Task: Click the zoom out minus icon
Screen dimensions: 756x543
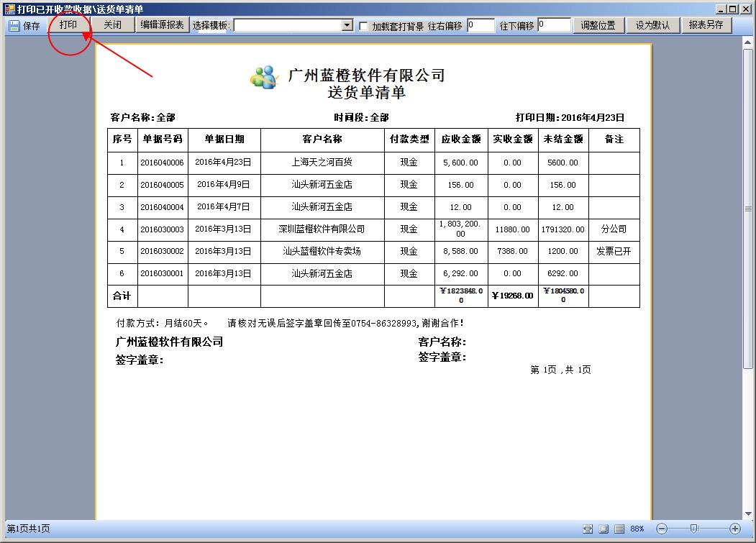Action: pyautogui.click(x=662, y=529)
